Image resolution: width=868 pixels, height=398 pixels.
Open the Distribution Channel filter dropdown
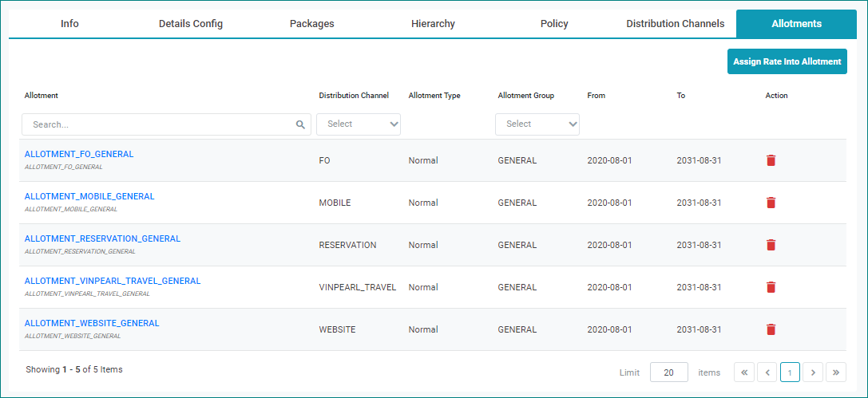pyautogui.click(x=359, y=124)
